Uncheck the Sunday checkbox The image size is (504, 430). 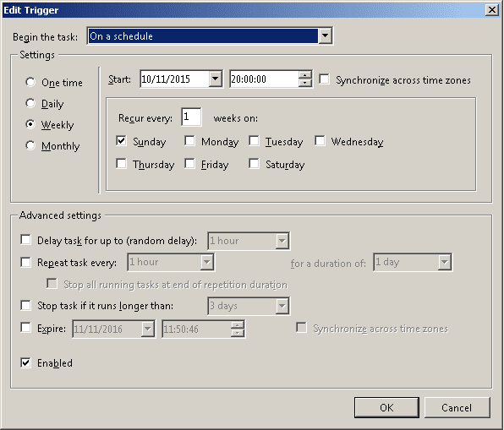(121, 141)
